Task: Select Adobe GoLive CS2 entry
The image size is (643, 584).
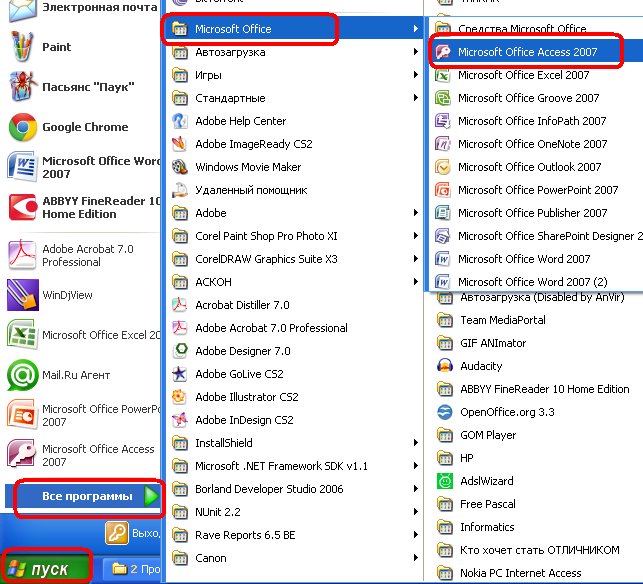Action: tap(294, 374)
